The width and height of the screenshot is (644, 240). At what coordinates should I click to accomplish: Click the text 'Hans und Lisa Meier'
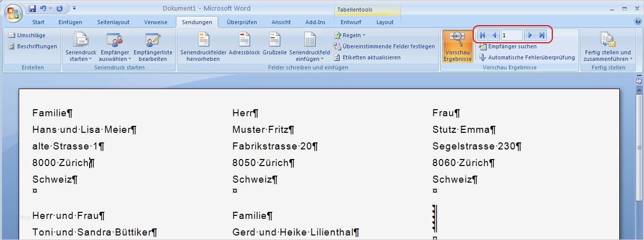click(81, 130)
